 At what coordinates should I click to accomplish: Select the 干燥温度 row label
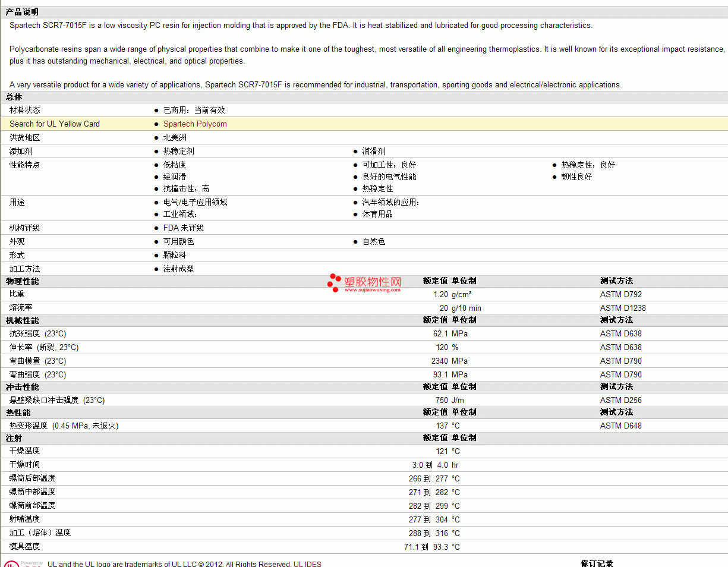25,451
